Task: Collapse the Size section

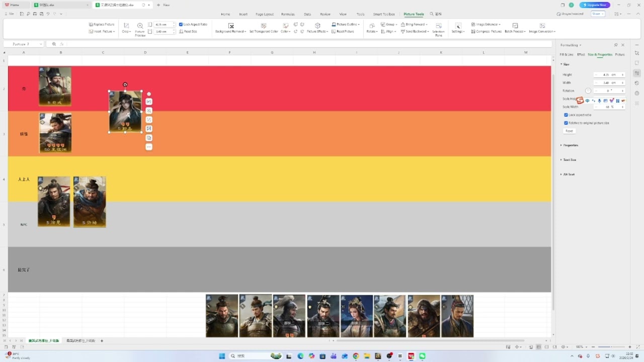Action: coord(565,64)
